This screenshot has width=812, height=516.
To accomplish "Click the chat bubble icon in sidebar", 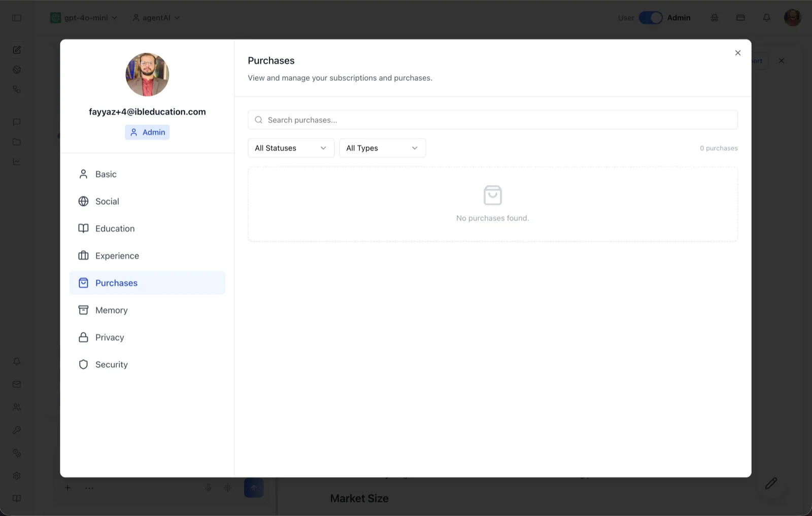I will coord(17,122).
